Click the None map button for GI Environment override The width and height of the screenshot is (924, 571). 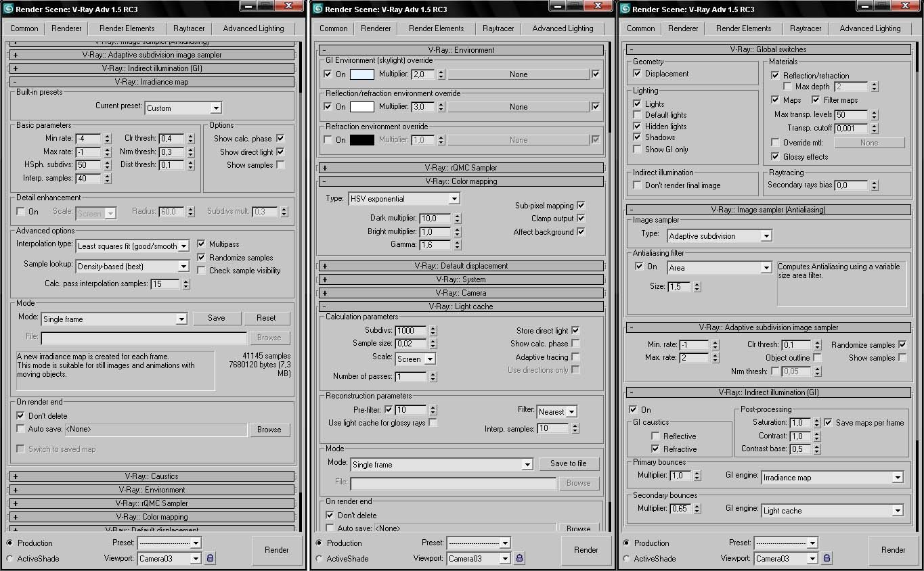pos(519,74)
